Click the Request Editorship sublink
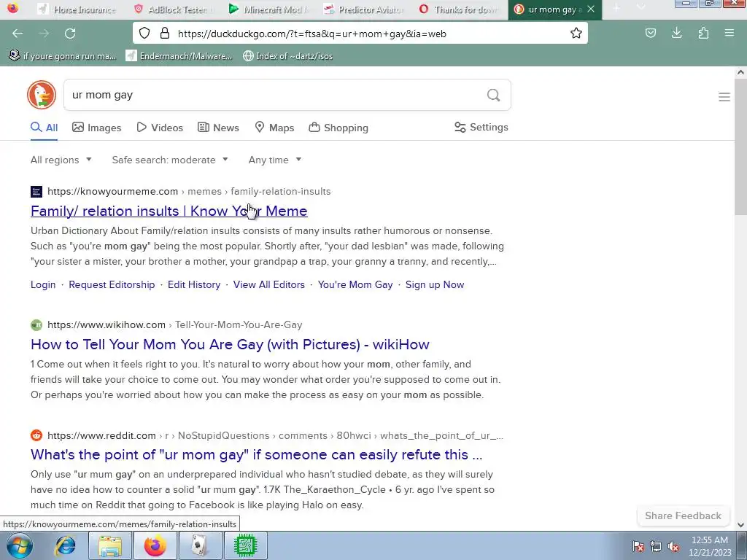747x560 pixels. [x=112, y=285]
